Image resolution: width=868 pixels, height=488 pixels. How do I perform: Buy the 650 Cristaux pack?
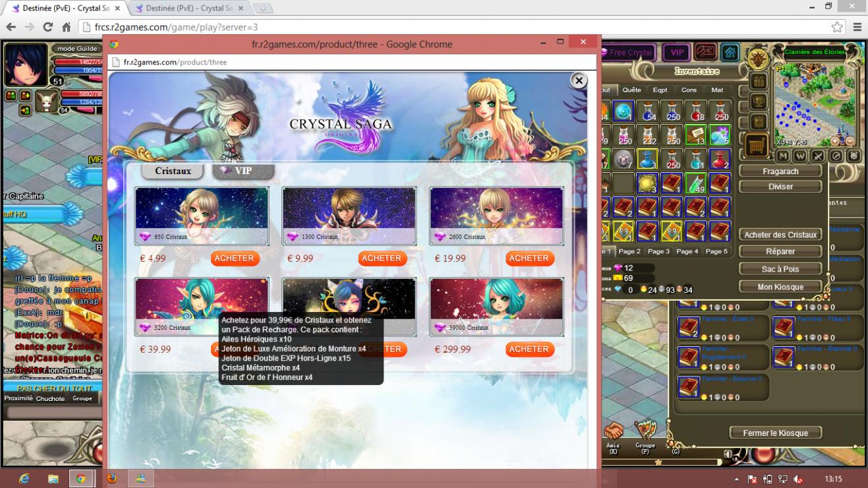(234, 259)
